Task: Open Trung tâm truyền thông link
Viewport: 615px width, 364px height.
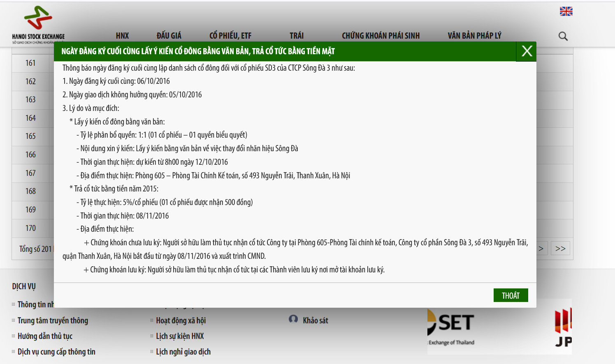Action: (53, 320)
